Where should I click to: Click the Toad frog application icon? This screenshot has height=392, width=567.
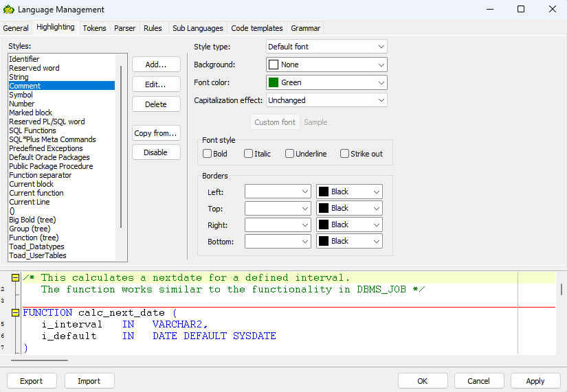[9, 10]
